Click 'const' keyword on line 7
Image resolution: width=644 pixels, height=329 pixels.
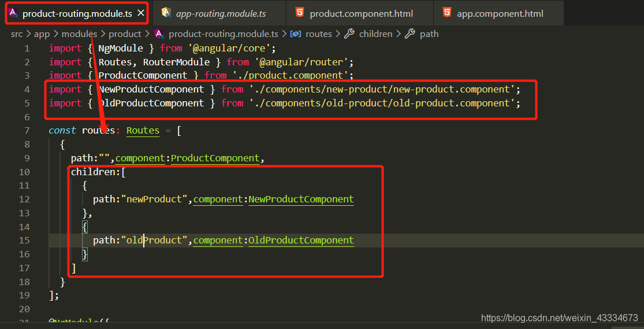point(62,131)
